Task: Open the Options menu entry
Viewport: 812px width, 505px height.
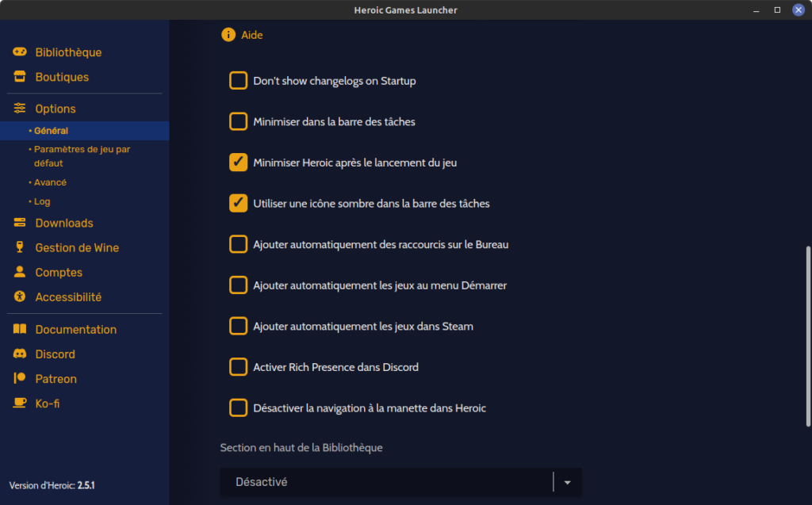Action: tap(56, 109)
